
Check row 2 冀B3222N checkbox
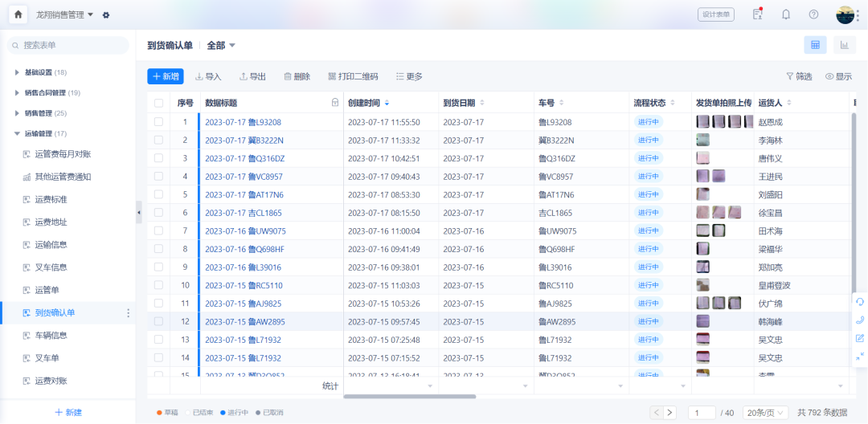(x=159, y=140)
